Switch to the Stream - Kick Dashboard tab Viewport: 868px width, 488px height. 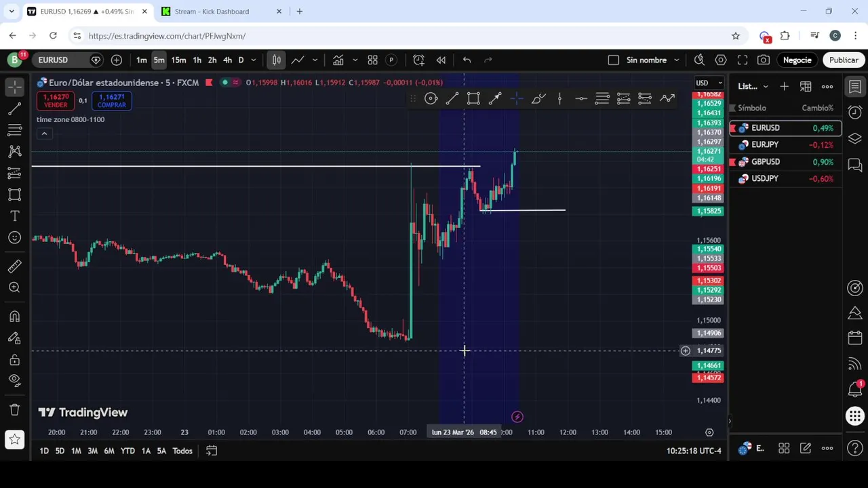tap(222, 12)
